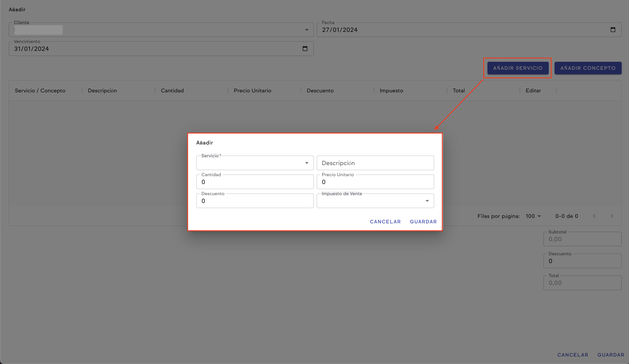Focus the Cantidad input in dialog
The height and width of the screenshot is (364, 629).
(255, 182)
